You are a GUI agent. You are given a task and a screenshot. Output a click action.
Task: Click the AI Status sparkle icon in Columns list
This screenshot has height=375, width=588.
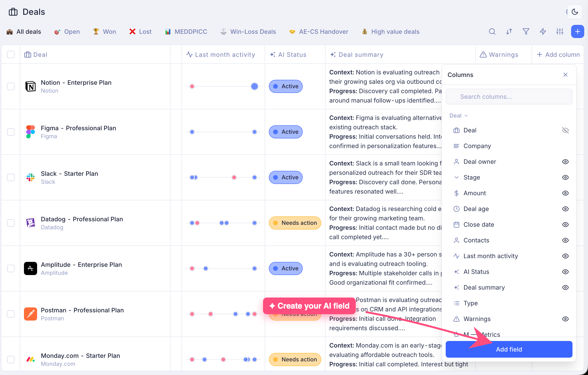(456, 272)
